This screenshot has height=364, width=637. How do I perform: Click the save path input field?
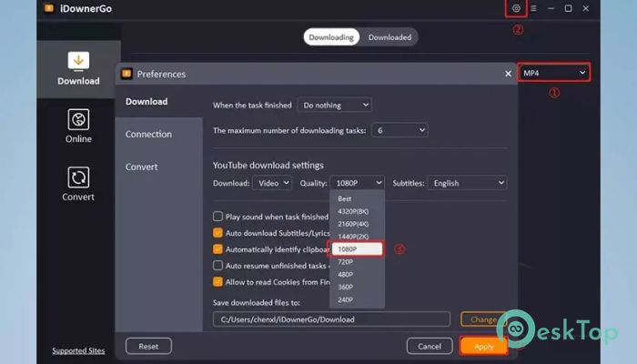331,319
